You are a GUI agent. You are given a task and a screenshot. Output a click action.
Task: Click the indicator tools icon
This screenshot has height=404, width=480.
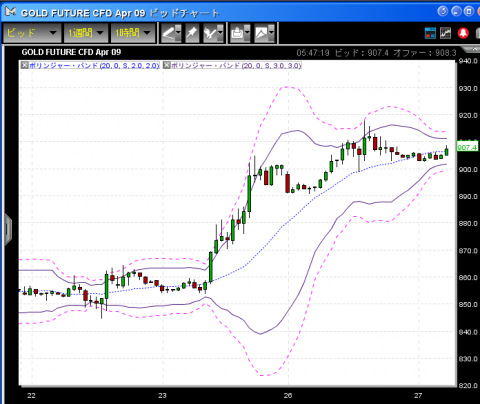click(x=211, y=33)
